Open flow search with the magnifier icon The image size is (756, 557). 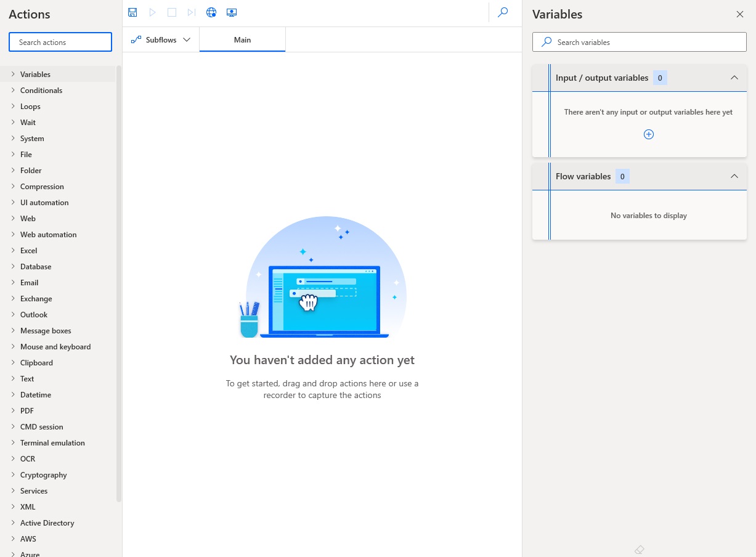[503, 12]
